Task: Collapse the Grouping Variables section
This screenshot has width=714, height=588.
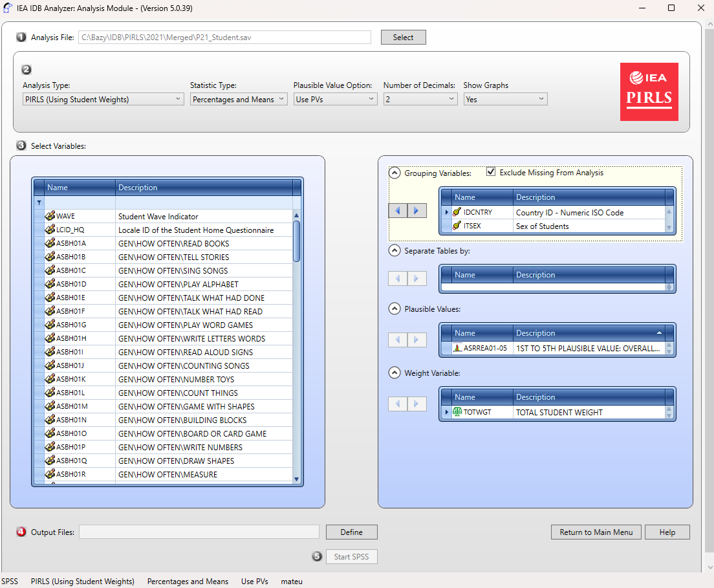Action: tap(395, 173)
